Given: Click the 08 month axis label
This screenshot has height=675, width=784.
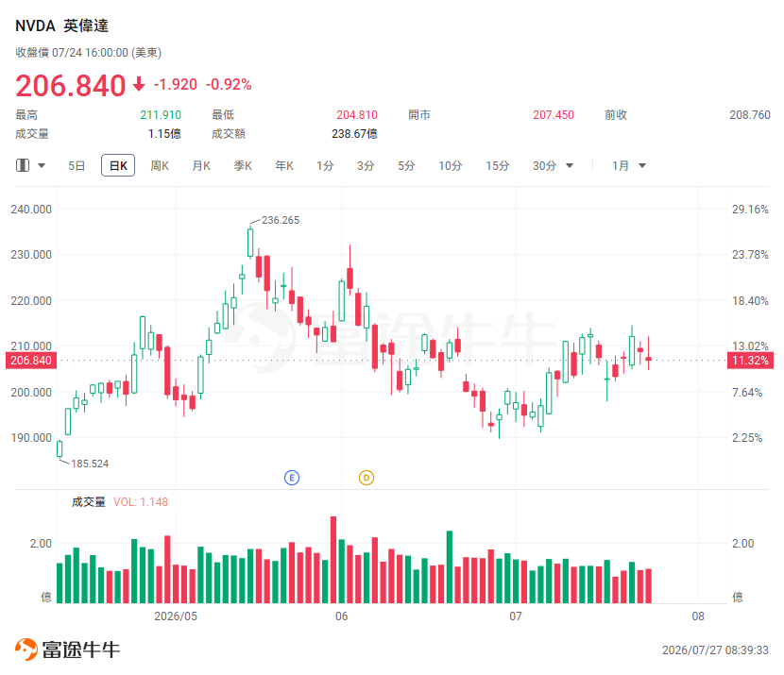Looking at the screenshot, I should point(698,616).
